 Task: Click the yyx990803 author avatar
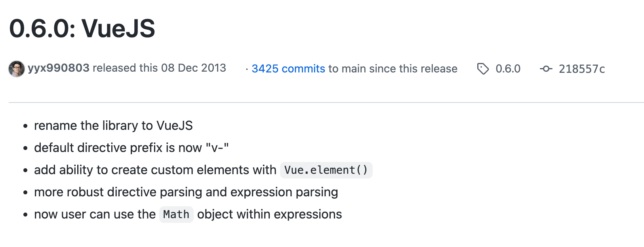tap(17, 69)
